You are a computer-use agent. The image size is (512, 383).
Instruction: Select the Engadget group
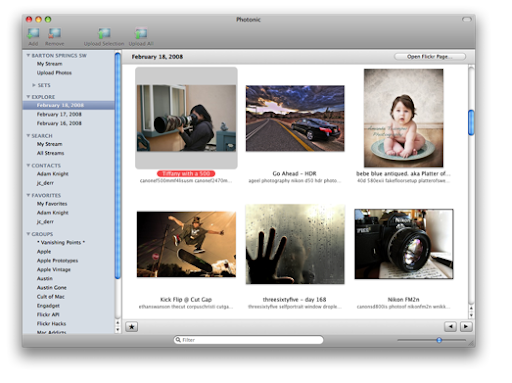pos(48,306)
